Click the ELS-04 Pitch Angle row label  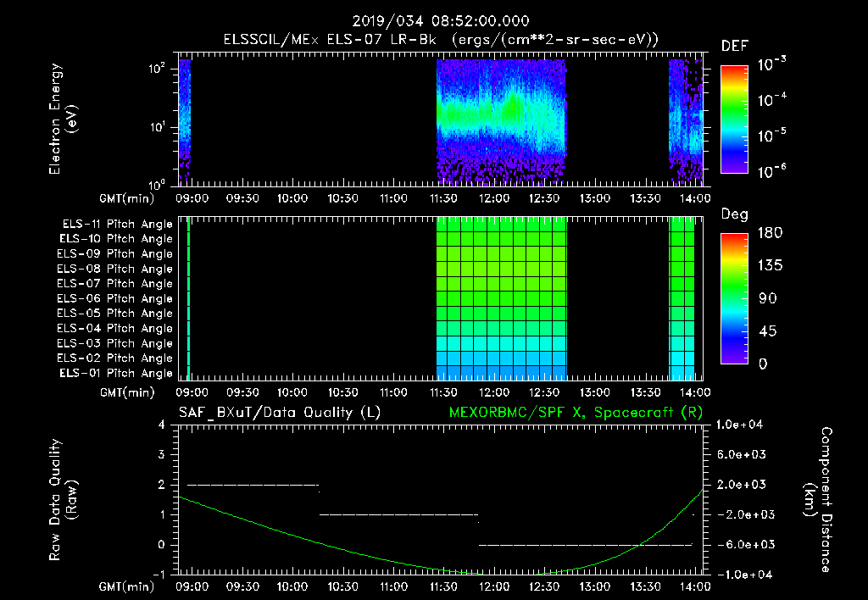click(x=114, y=328)
